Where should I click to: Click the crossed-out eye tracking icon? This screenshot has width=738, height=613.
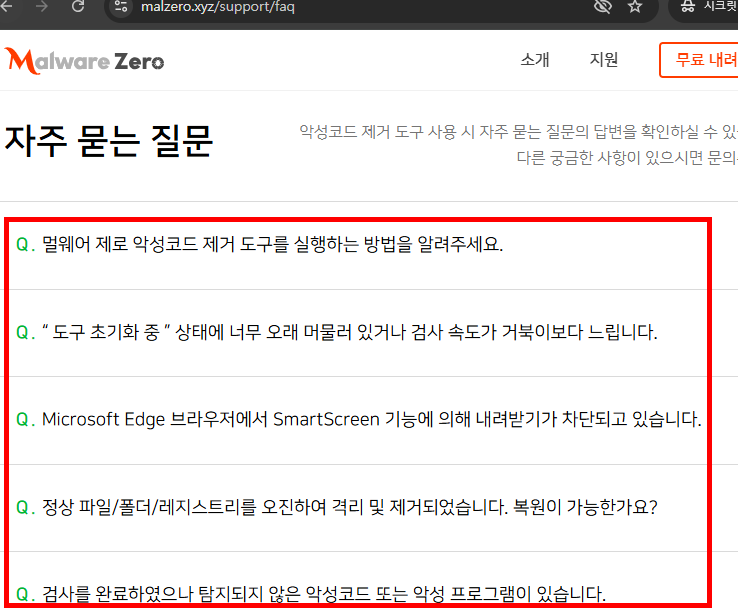click(602, 7)
